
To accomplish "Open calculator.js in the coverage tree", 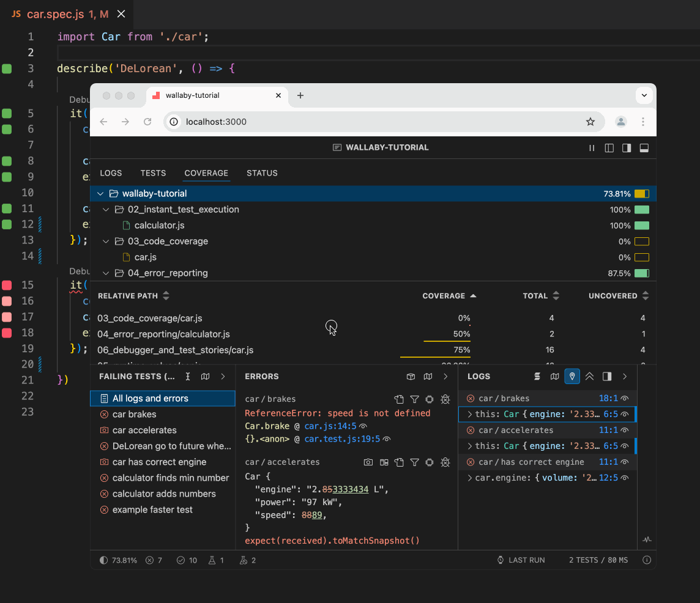I will [159, 226].
